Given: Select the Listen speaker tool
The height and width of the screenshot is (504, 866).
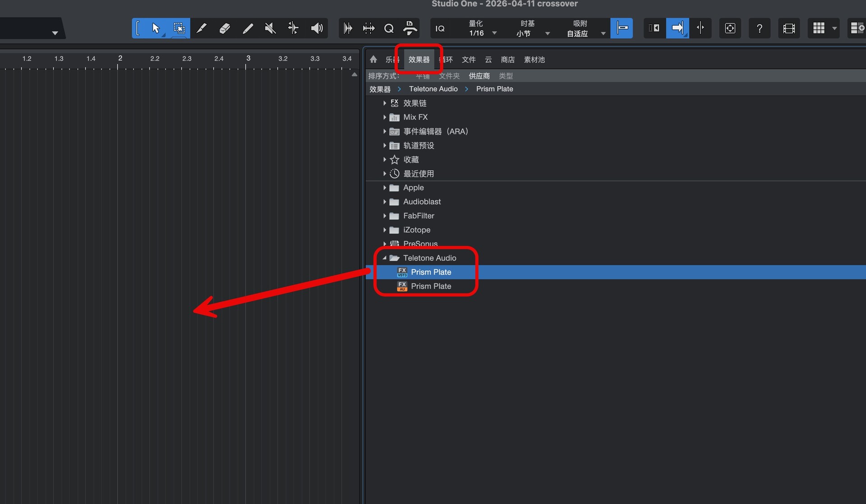Looking at the screenshot, I should tap(317, 28).
